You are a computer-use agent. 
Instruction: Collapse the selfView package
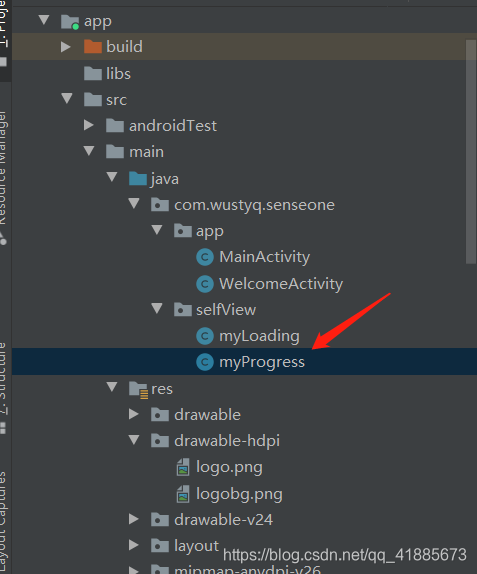point(157,309)
